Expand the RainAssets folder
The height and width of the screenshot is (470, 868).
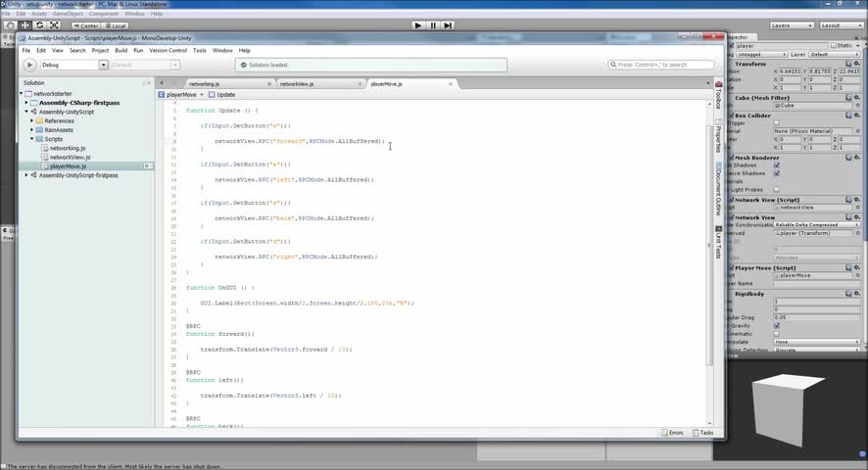click(32, 129)
